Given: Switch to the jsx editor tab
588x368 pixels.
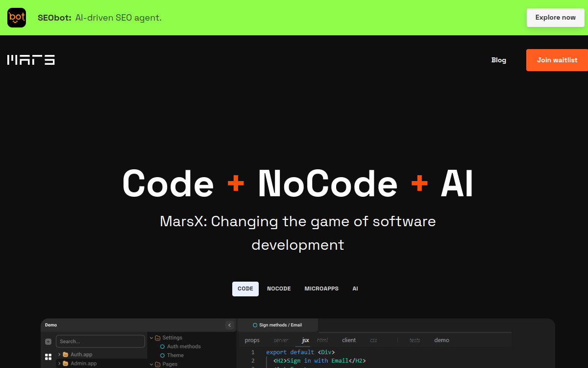Looking at the screenshot, I should pyautogui.click(x=305, y=340).
